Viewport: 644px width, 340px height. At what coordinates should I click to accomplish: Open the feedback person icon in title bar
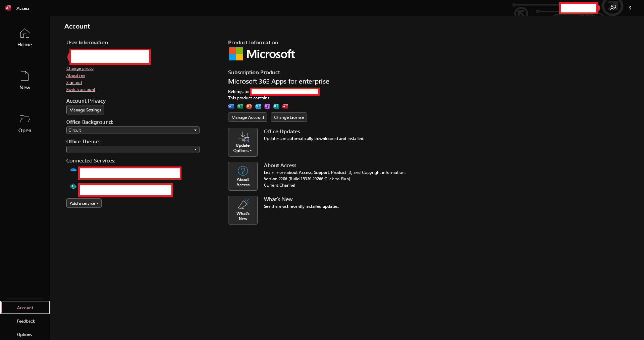click(613, 8)
